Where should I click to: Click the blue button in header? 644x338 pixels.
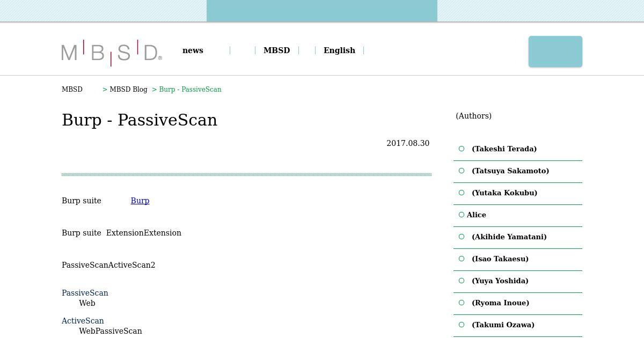coord(555,52)
